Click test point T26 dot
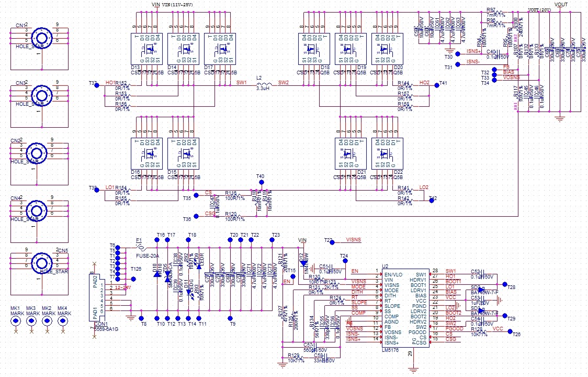Screen dimensions: 588x377 click(x=510, y=331)
